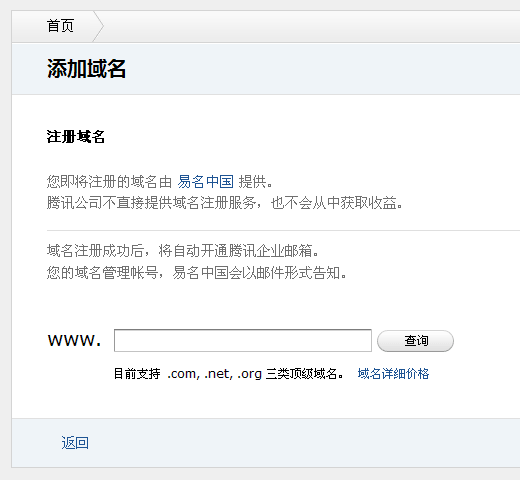Click the 您即将注册的域名由 text

coord(109,182)
